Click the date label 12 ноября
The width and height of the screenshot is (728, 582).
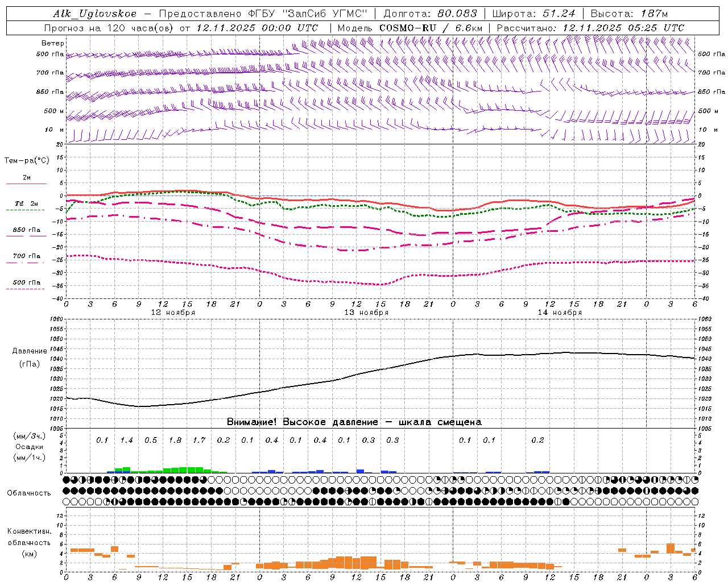pyautogui.click(x=173, y=313)
